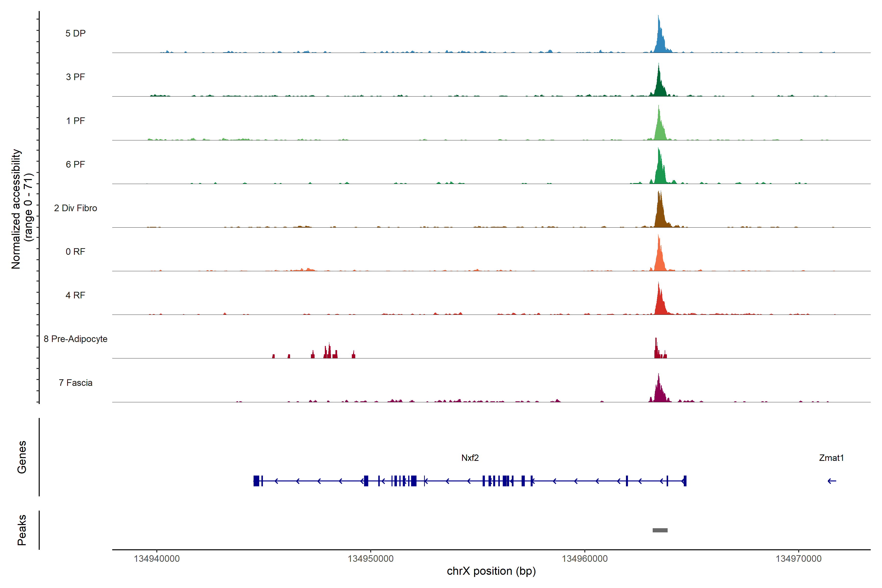
Task: Click the 7 Fascia track label
Action: tap(75, 382)
